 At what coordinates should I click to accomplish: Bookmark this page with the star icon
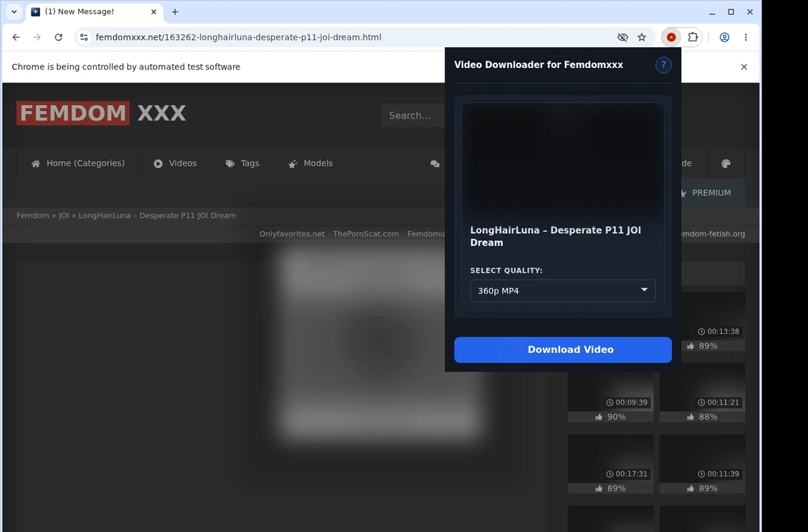click(x=642, y=38)
